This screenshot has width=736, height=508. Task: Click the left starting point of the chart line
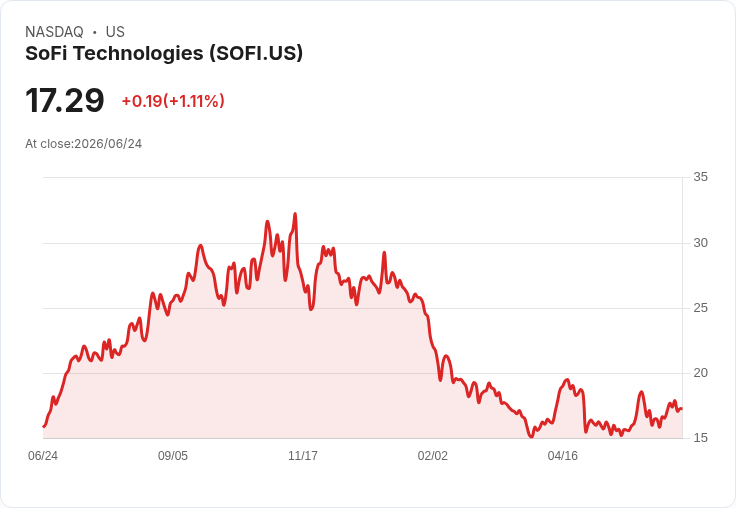(x=44, y=426)
